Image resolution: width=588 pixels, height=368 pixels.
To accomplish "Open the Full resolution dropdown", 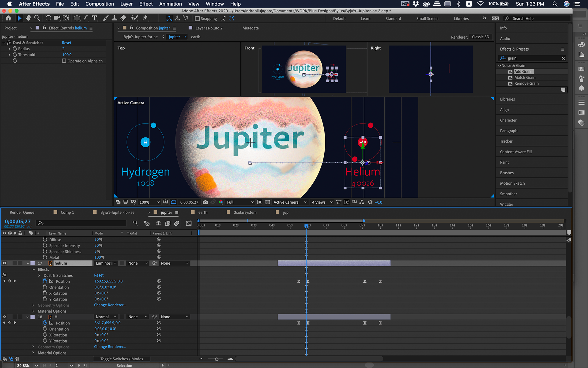I will (x=240, y=202).
